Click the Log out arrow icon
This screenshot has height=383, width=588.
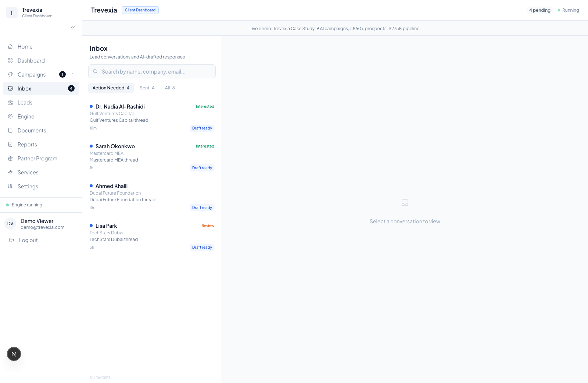12,240
